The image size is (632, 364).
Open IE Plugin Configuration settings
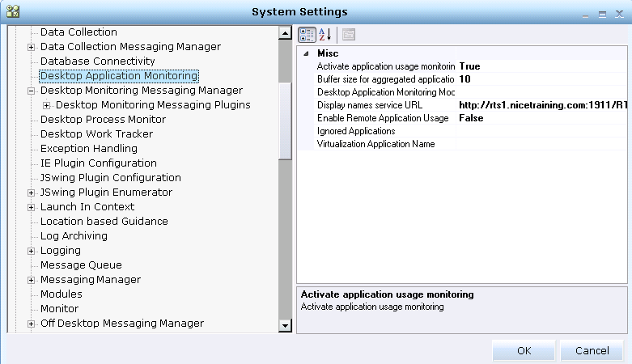pyautogui.click(x=99, y=163)
